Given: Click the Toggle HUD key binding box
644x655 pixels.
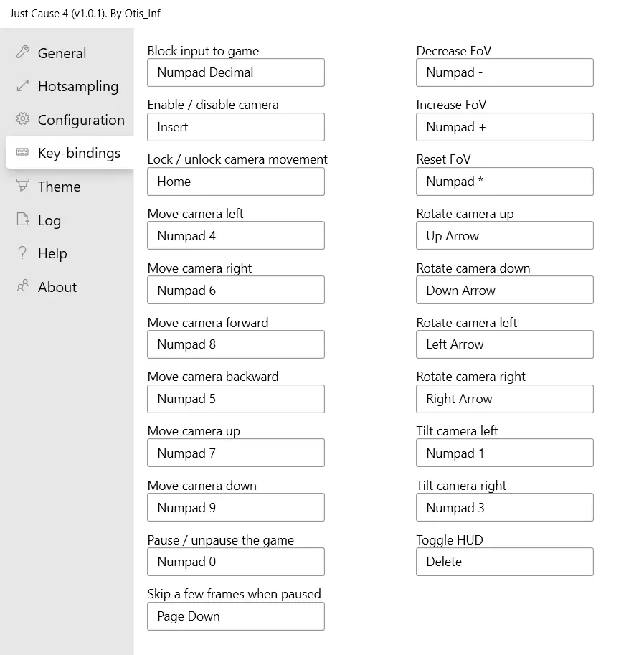Looking at the screenshot, I should (504, 562).
